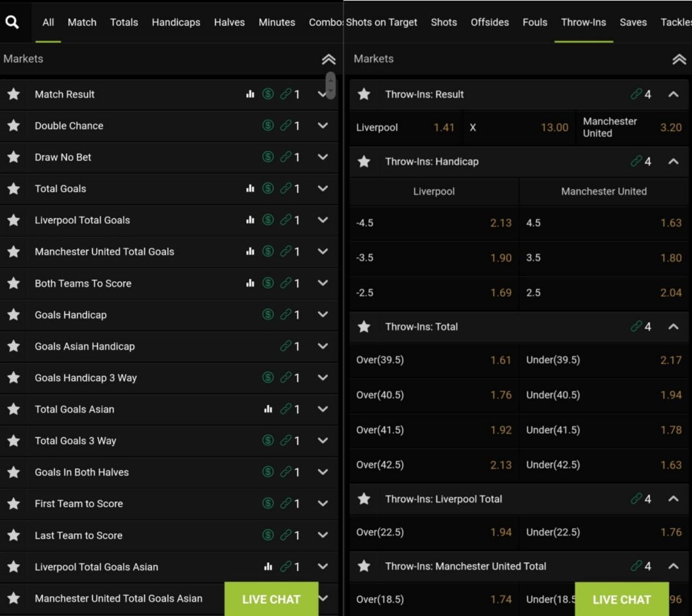The image size is (692, 616).
Task: Click dollar icon on First Team to Score
Action: click(268, 504)
